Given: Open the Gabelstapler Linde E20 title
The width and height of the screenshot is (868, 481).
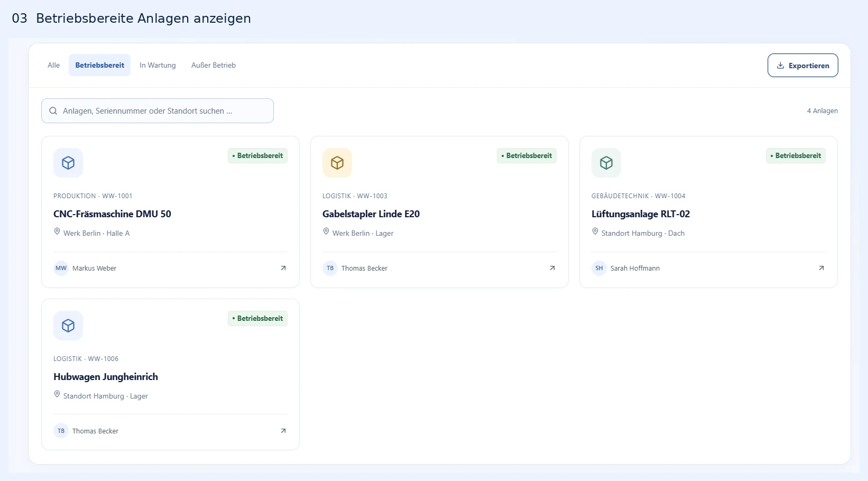Looking at the screenshot, I should 371,214.
